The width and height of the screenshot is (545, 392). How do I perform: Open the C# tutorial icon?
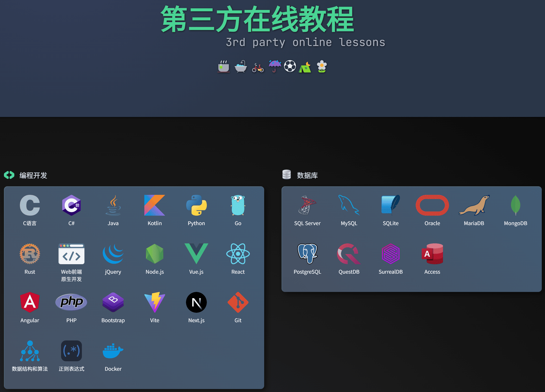pos(71,205)
